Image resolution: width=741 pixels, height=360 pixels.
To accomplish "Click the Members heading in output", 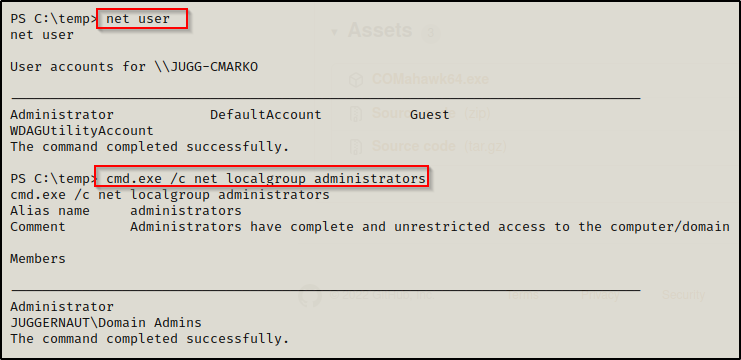I will point(38,259).
